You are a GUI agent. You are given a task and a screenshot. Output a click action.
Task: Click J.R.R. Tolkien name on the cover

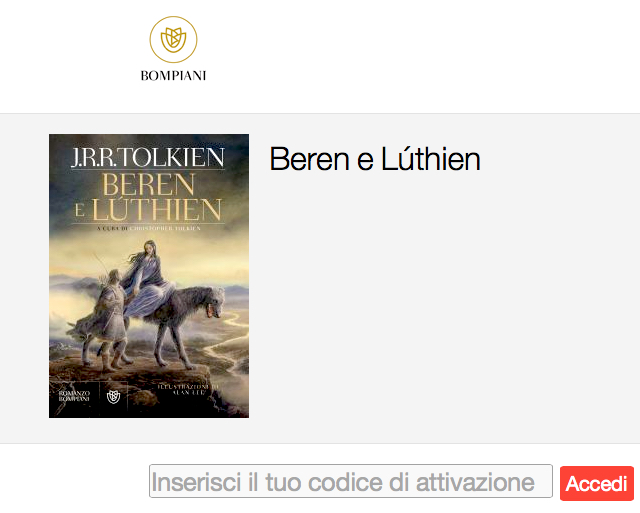[148, 157]
